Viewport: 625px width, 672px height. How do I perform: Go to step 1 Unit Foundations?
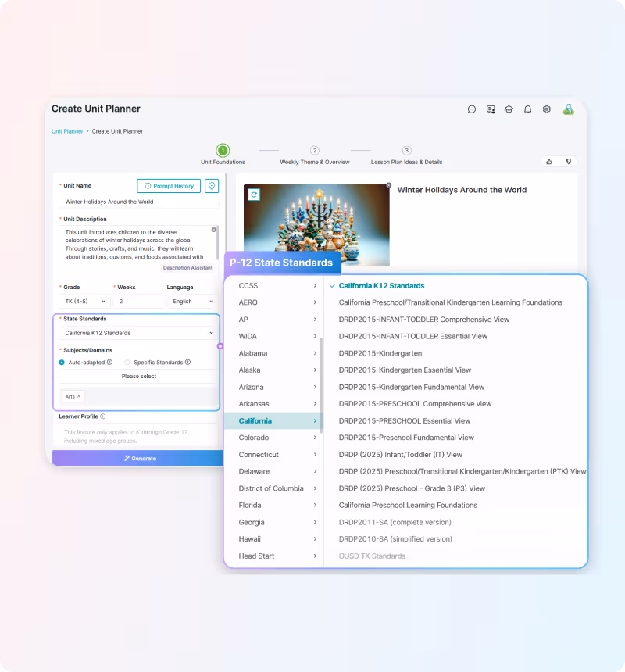[223, 155]
